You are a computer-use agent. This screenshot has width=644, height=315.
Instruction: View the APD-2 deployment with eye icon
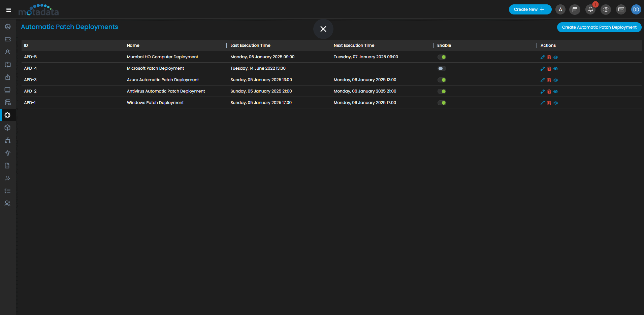click(x=556, y=92)
